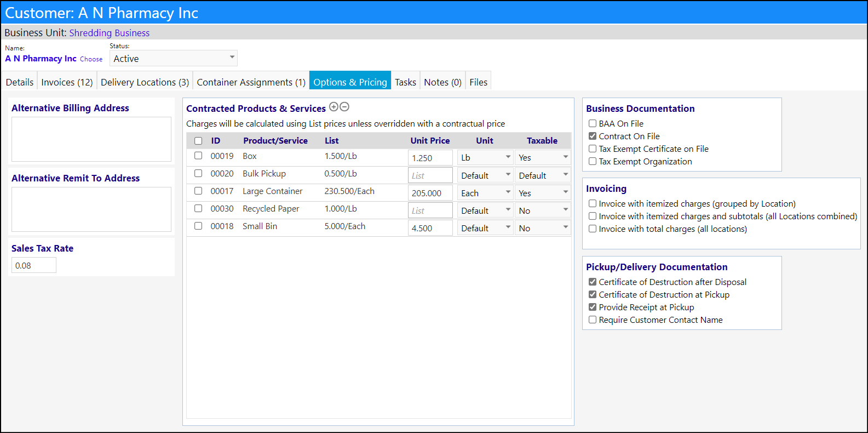
Task: Select the Small Bin row checkbox
Action: (x=198, y=226)
